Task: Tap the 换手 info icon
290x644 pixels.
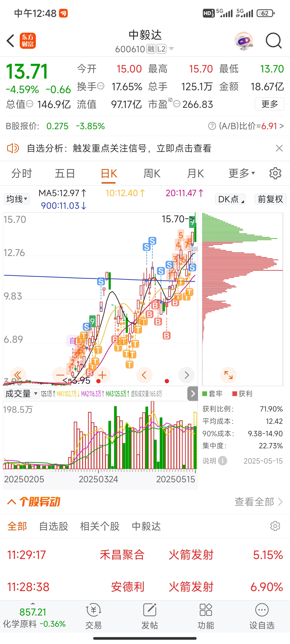Action: [x=101, y=86]
